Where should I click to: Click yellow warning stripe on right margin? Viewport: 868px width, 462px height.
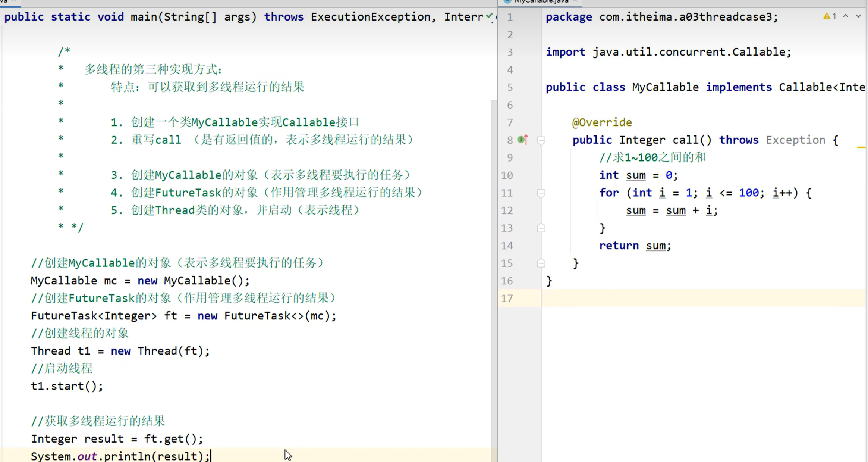(861, 148)
